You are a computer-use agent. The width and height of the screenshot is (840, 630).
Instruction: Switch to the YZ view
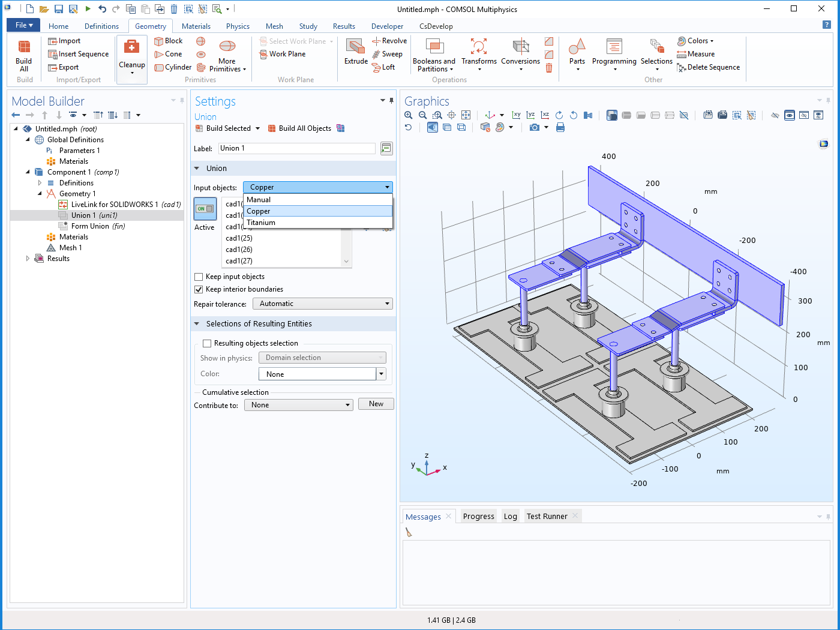[530, 115]
